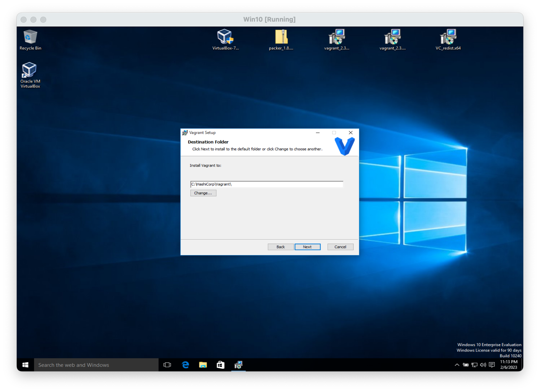This screenshot has width=540, height=392.
Task: Open the Windows Store taskbar icon
Action: pyautogui.click(x=220, y=365)
